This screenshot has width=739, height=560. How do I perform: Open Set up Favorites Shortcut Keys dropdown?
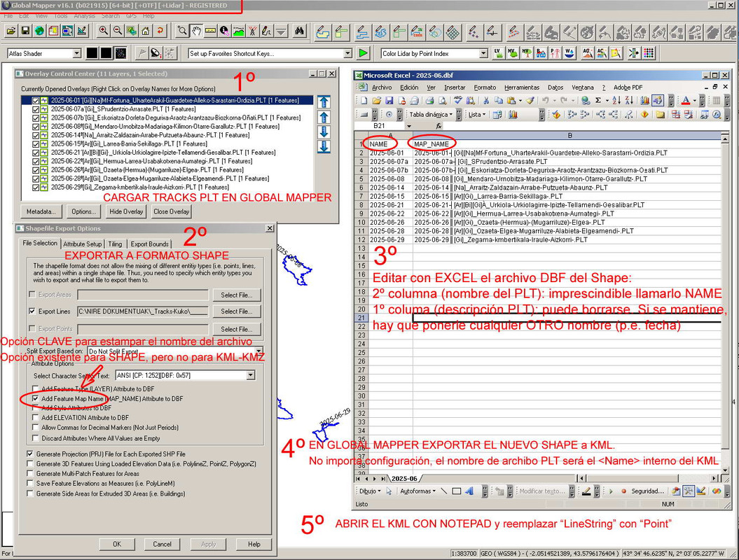click(348, 53)
